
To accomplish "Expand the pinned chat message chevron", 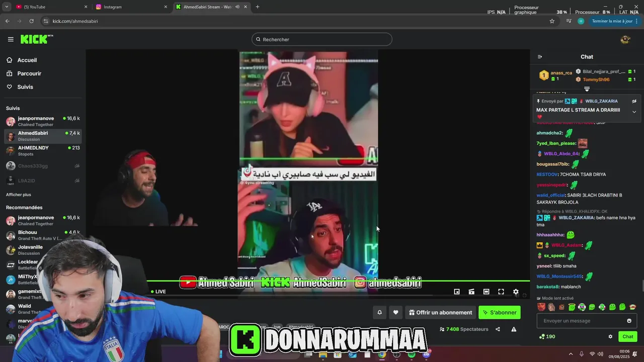I will [634, 112].
